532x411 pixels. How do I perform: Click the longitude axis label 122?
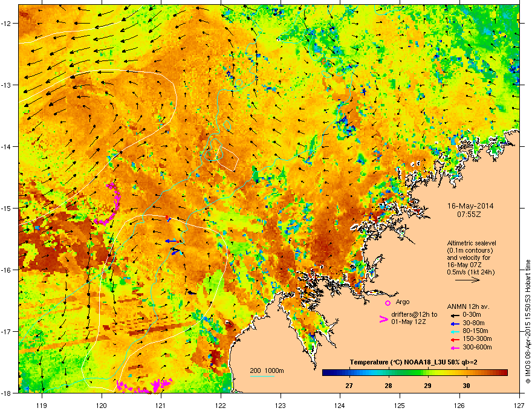click(221, 405)
